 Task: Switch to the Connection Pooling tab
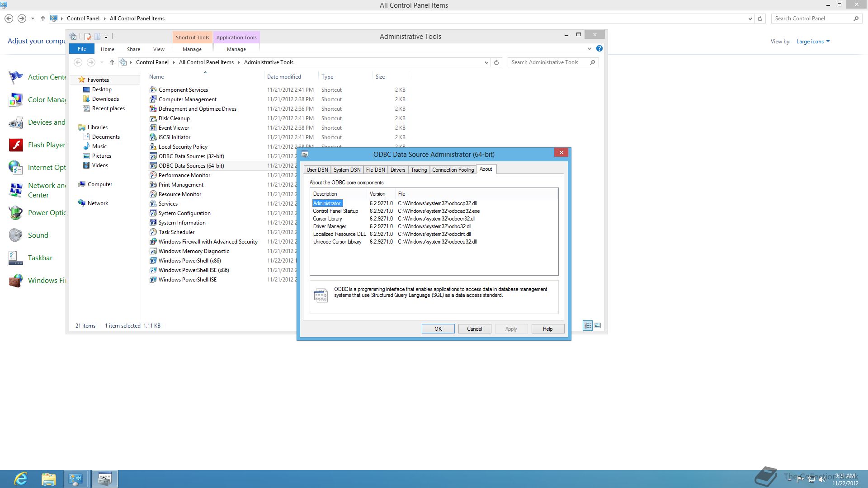tap(453, 170)
